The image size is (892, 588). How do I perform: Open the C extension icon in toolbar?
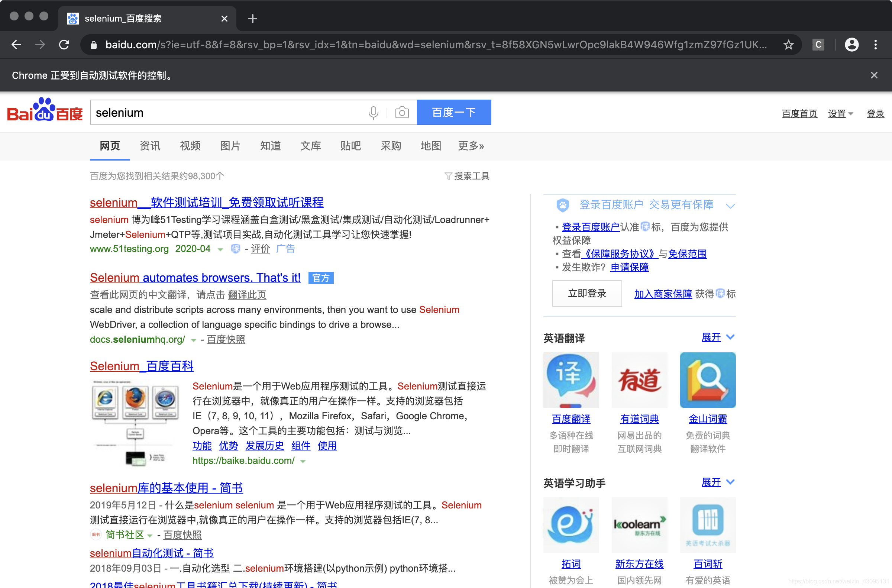click(x=818, y=45)
